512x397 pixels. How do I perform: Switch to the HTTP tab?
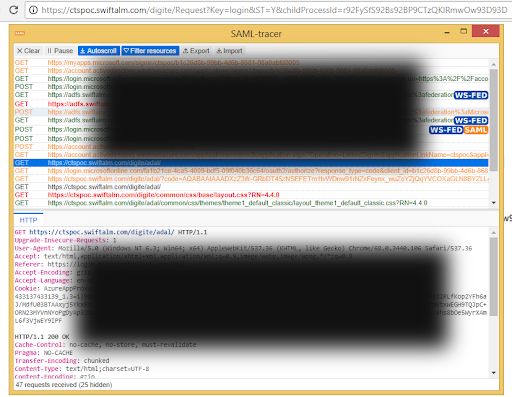pos(28,220)
